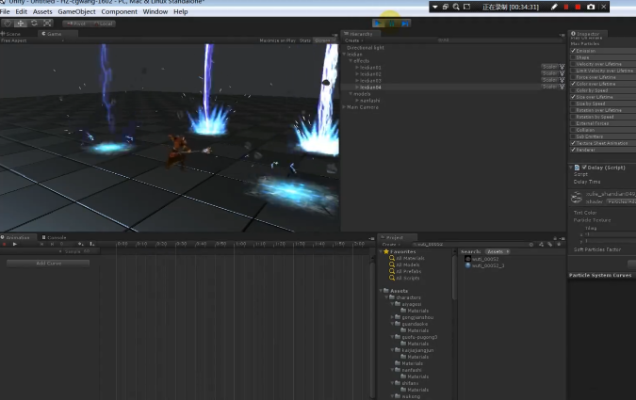Select the Scale tool in the toolbar

tap(47, 22)
